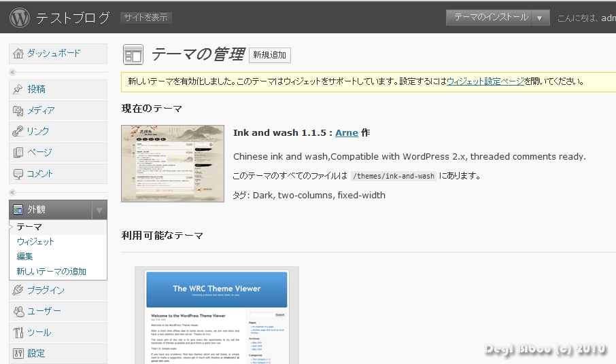This screenshot has width=616, height=364.
Task: Click the ツール tools icon
Action: tap(18, 333)
